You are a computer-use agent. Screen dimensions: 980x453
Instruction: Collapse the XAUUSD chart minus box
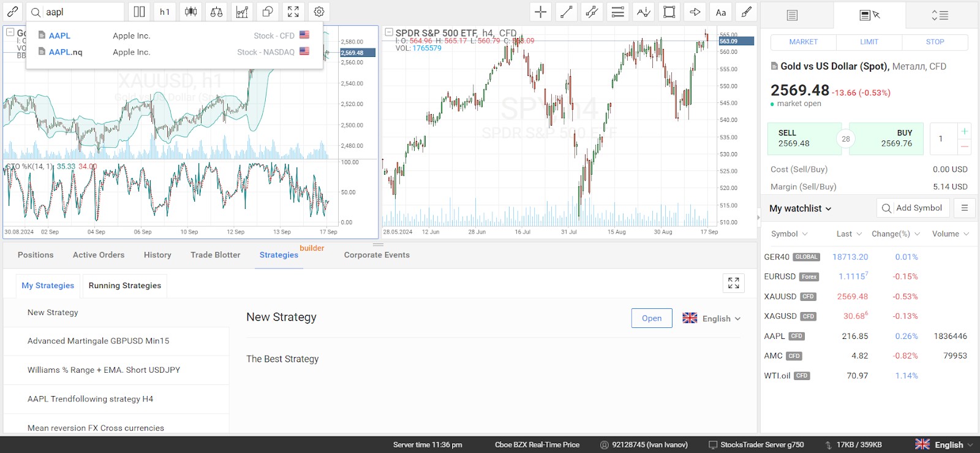coord(10,32)
